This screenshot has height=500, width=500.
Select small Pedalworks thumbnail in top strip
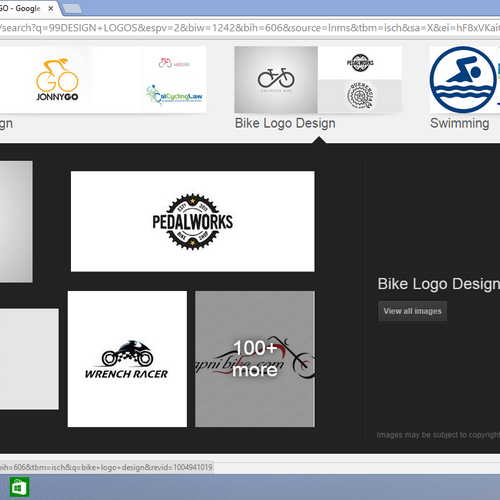[x=360, y=63]
